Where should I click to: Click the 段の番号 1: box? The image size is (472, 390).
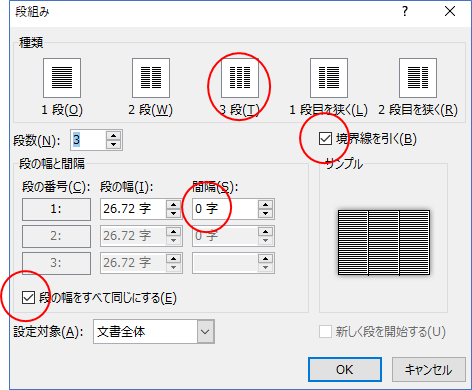pyautogui.click(x=56, y=209)
